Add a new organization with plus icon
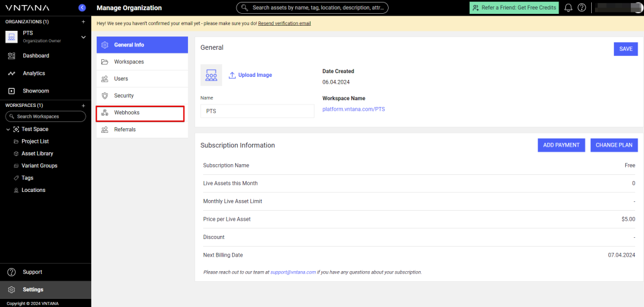 click(83, 21)
